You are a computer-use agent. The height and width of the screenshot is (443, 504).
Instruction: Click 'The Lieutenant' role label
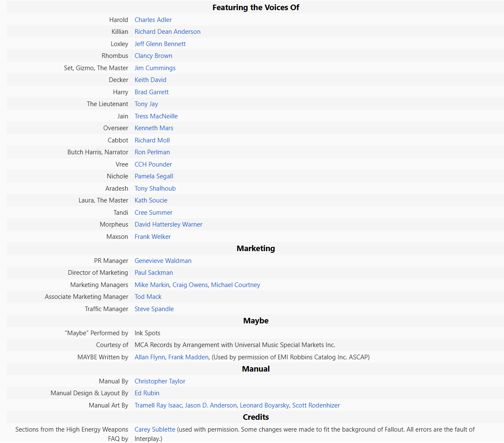[107, 104]
